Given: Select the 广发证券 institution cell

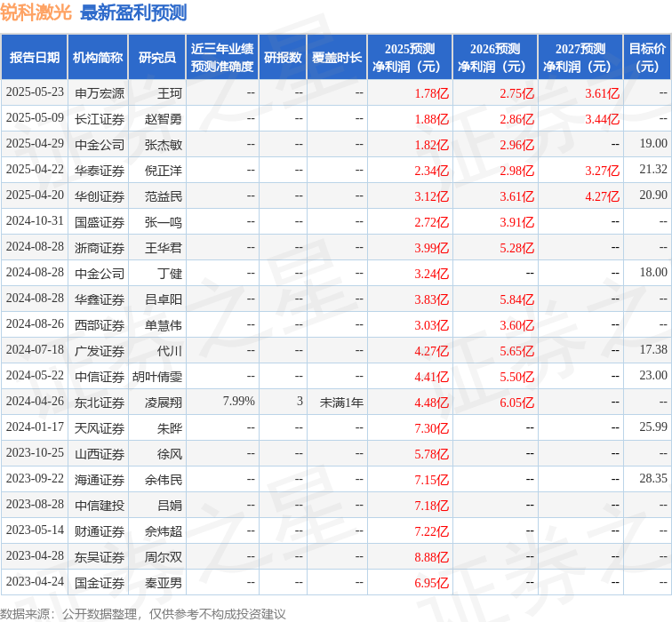Looking at the screenshot, I should [x=100, y=351].
